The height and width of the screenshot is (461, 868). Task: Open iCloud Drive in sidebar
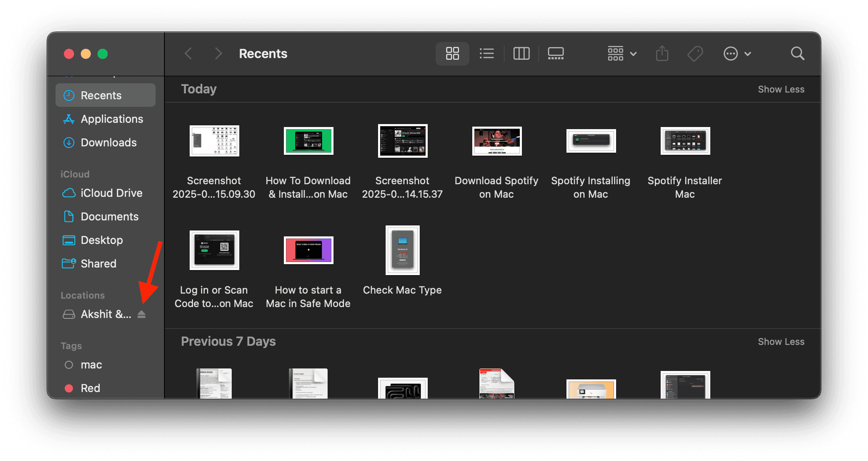point(111,193)
